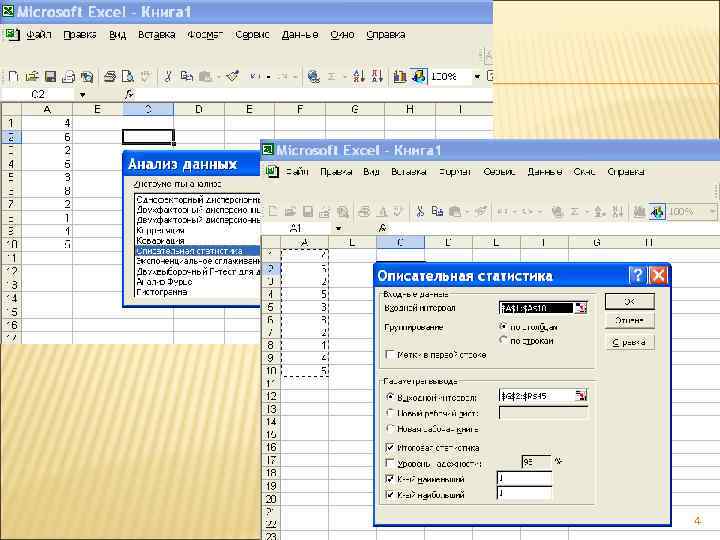This screenshot has height=540, width=720.
Task: Open Вставка menu in front Excel window
Action: [x=409, y=172]
